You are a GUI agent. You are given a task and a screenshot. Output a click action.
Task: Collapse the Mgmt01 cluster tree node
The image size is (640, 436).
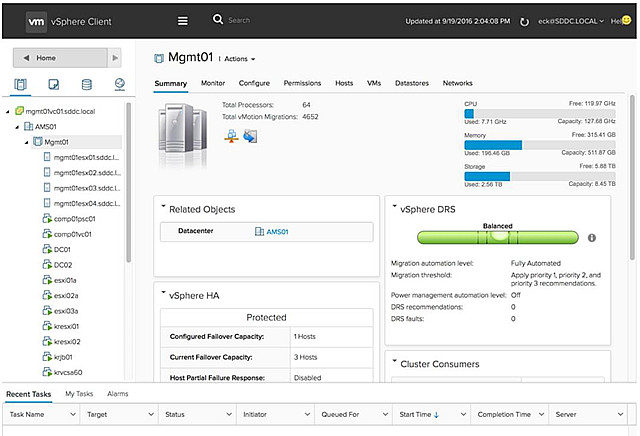click(27, 142)
